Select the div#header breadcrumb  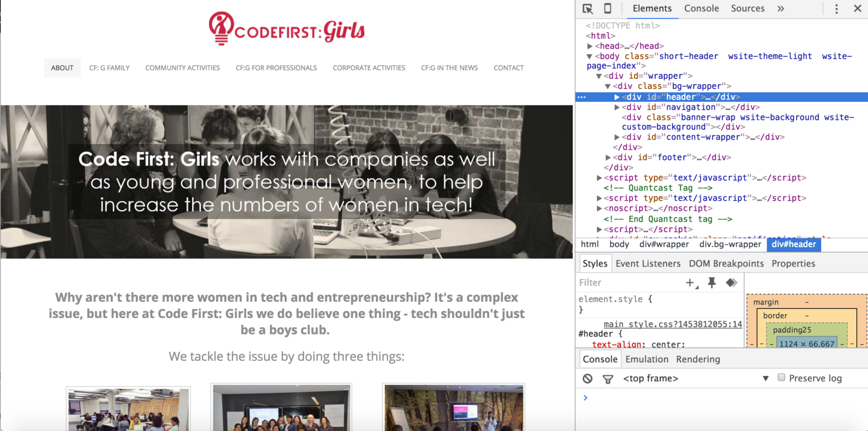tap(794, 244)
